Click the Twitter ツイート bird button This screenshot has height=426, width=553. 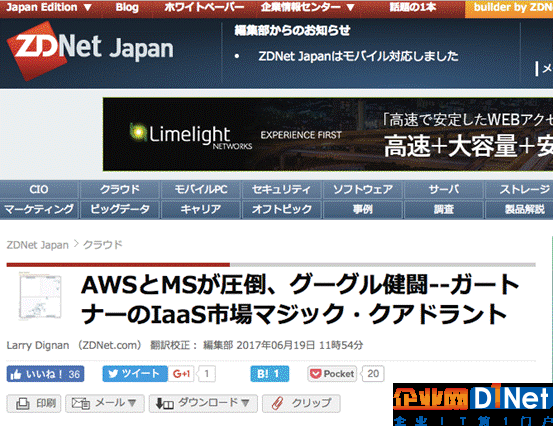[135, 374]
